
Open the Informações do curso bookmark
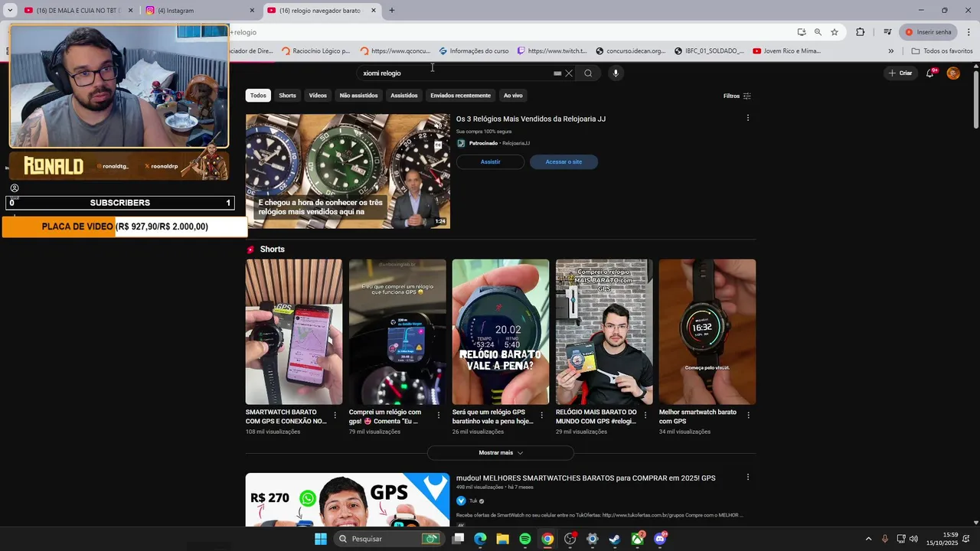(473, 51)
